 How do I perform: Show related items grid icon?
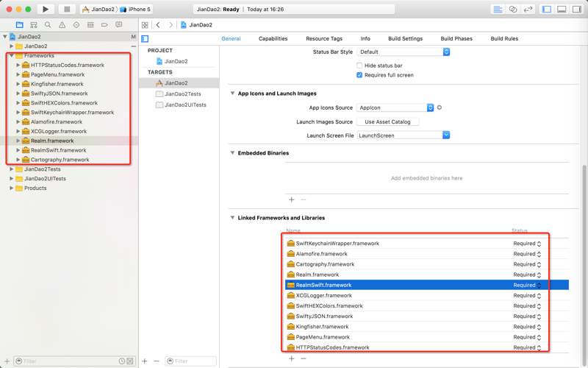pyautogui.click(x=145, y=25)
